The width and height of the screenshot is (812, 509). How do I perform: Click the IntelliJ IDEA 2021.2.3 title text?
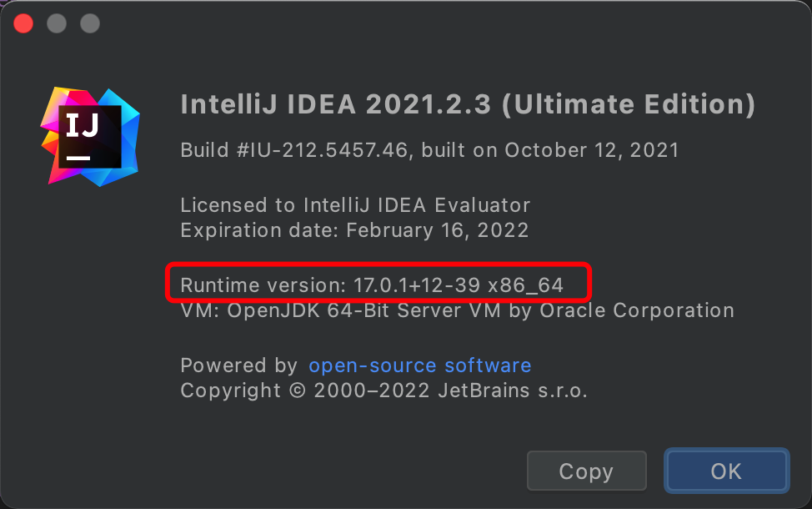(333, 104)
